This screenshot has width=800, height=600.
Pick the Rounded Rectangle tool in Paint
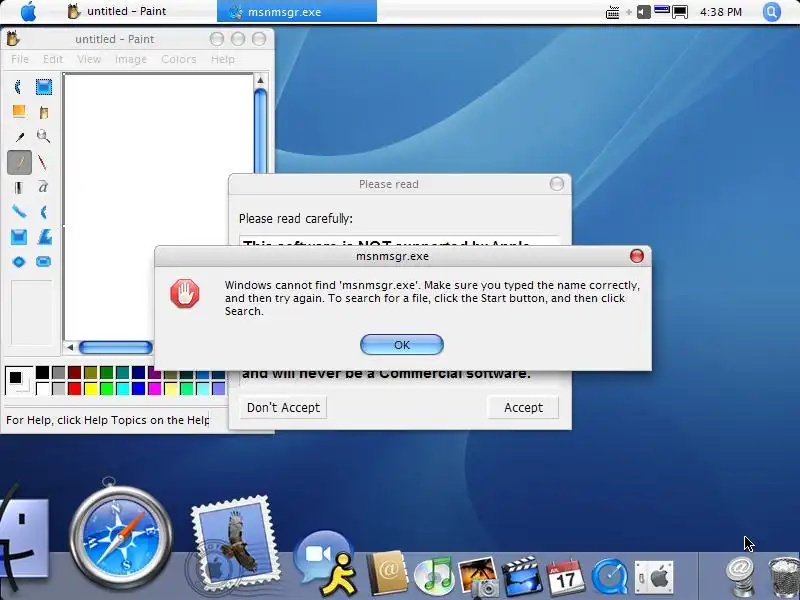43,262
